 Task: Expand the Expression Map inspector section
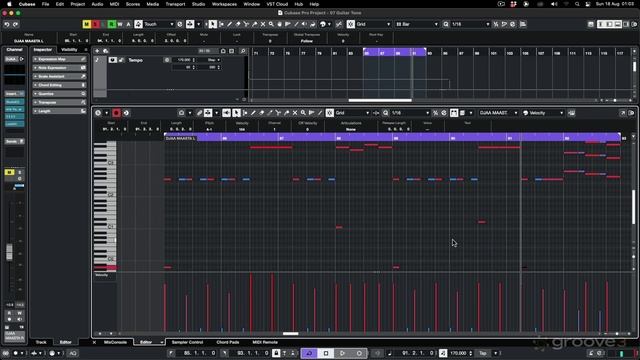[x=60, y=59]
